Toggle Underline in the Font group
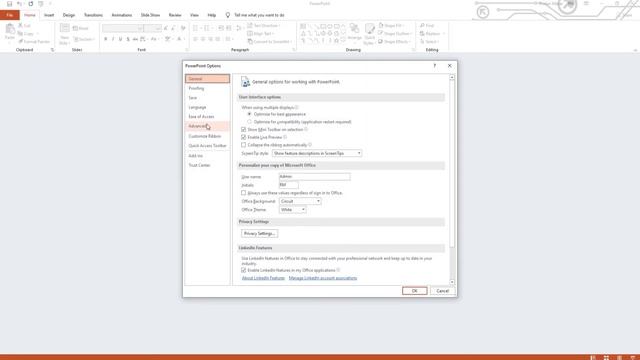This screenshot has height=360, width=640. (x=120, y=39)
